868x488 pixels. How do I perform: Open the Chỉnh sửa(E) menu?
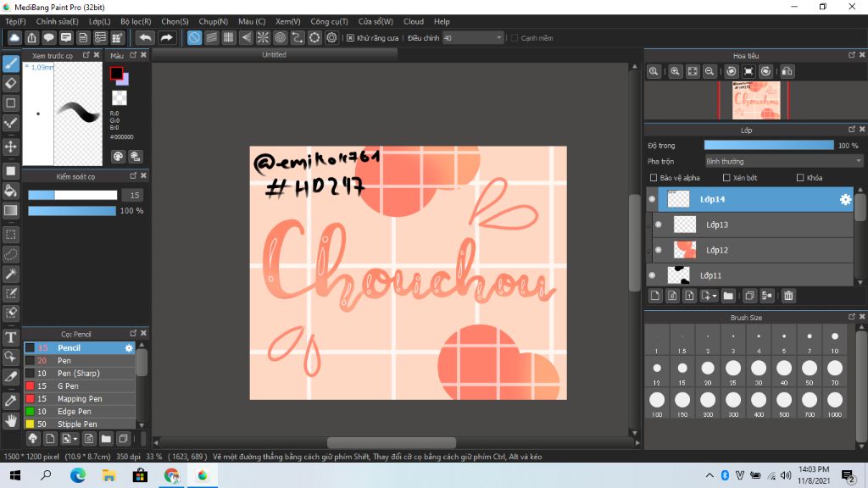pos(57,21)
